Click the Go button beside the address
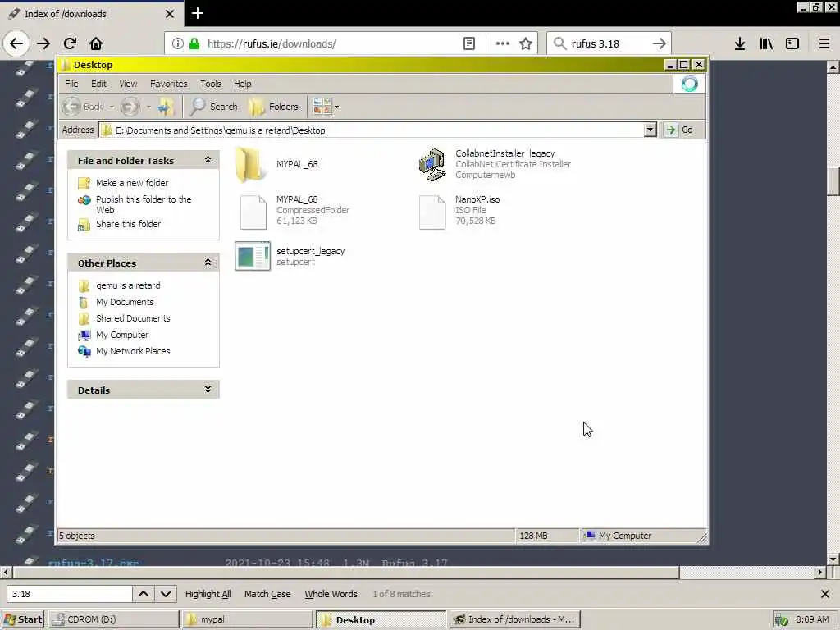This screenshot has width=840, height=630. pos(680,130)
